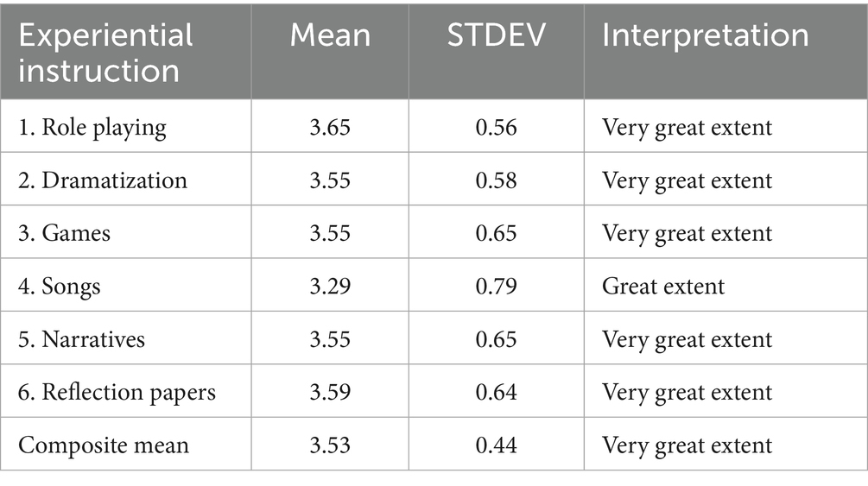The image size is (868, 486).
Task: Click the STDEV value 0.56
Action: click(x=496, y=128)
